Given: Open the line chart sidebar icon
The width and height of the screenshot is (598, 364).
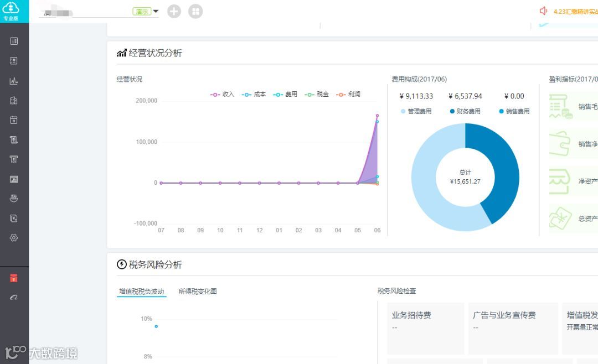Looking at the screenshot, I should point(14,80).
